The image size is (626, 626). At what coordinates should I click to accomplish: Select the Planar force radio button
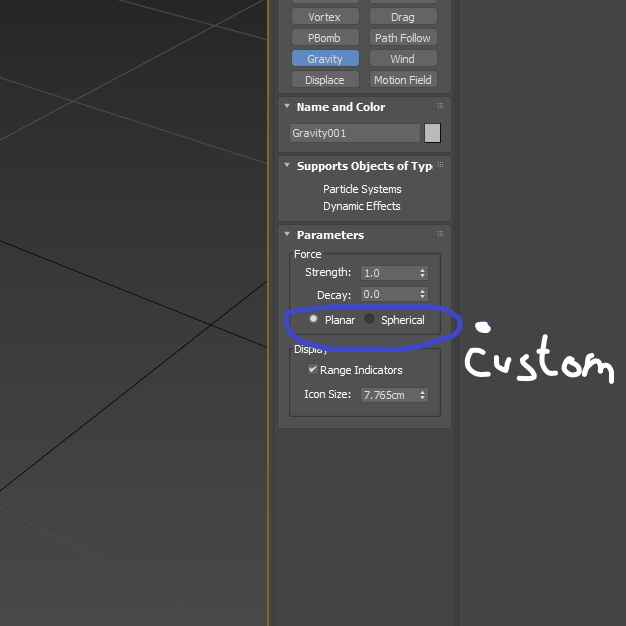(x=313, y=319)
